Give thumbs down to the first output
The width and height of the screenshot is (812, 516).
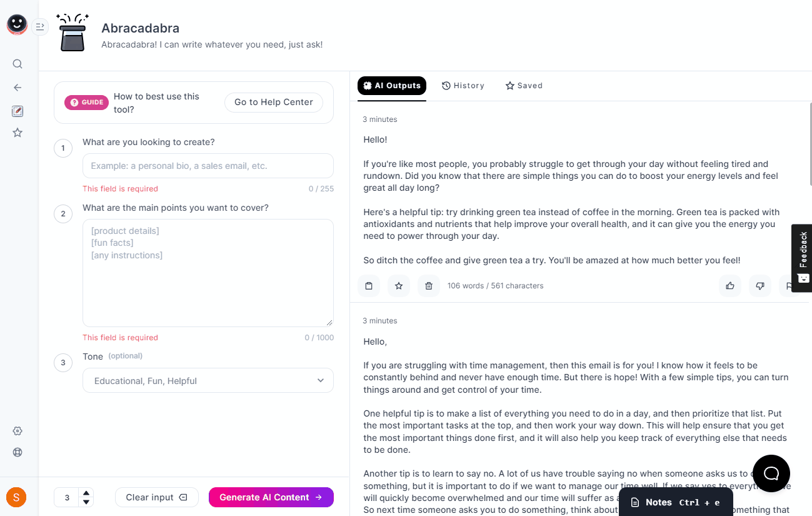coord(760,286)
